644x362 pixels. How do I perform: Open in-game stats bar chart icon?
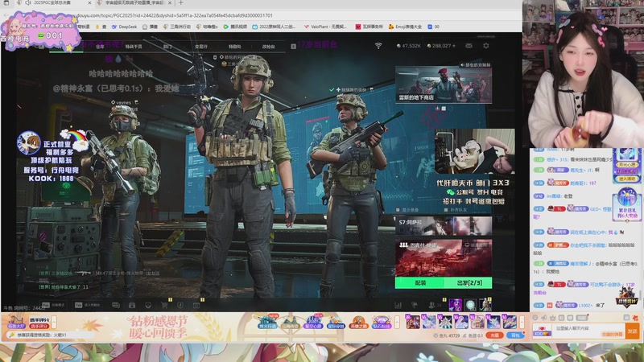click(x=398, y=305)
